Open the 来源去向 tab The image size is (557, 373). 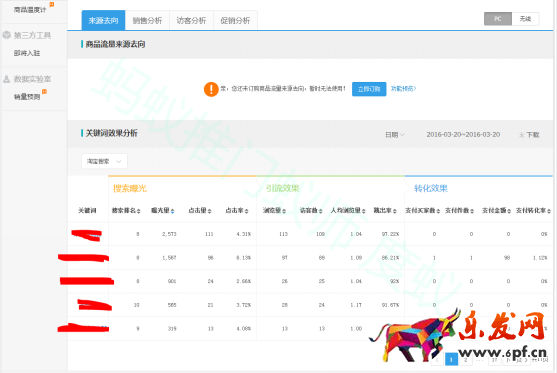tap(103, 21)
